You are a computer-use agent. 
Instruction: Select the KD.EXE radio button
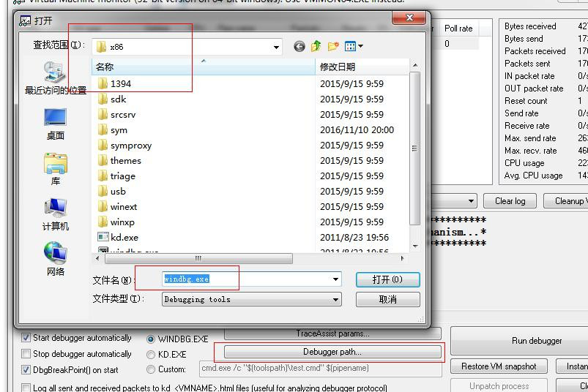(x=152, y=355)
